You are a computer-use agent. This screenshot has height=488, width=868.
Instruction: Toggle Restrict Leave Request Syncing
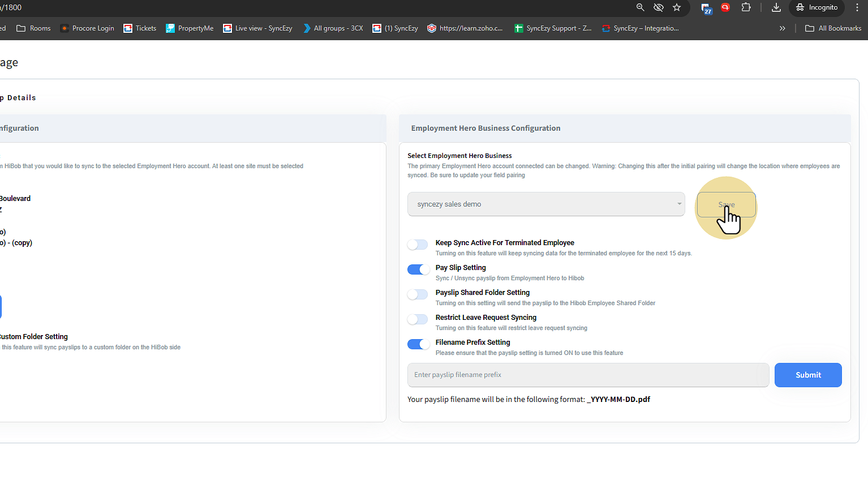point(418,319)
